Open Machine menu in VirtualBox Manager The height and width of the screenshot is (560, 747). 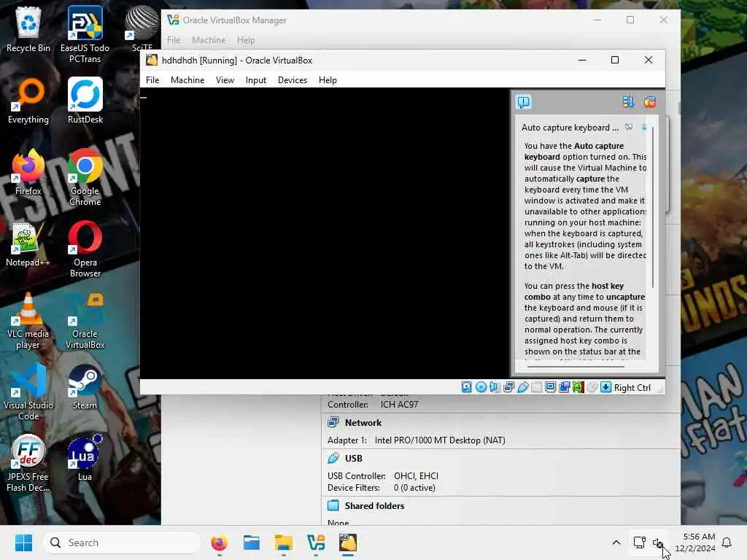[209, 40]
